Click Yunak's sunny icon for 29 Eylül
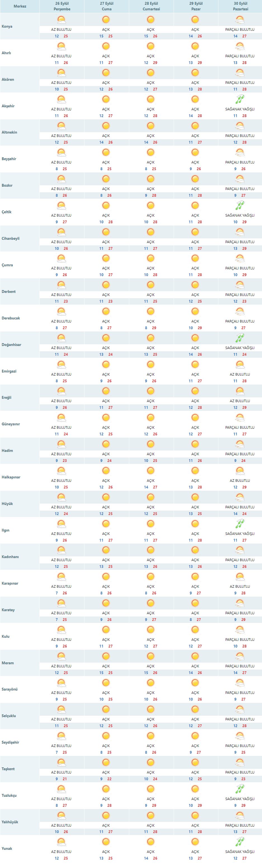This screenshot has height=868, width=262. coord(195,842)
